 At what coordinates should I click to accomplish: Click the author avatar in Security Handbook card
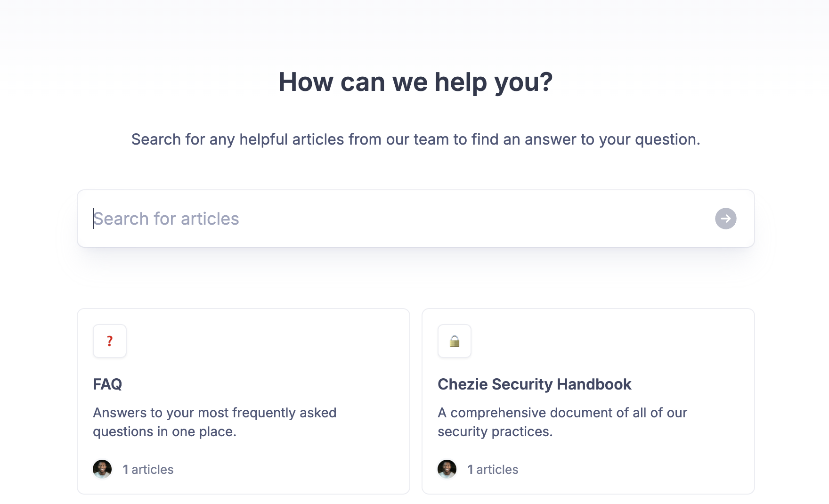(x=447, y=469)
